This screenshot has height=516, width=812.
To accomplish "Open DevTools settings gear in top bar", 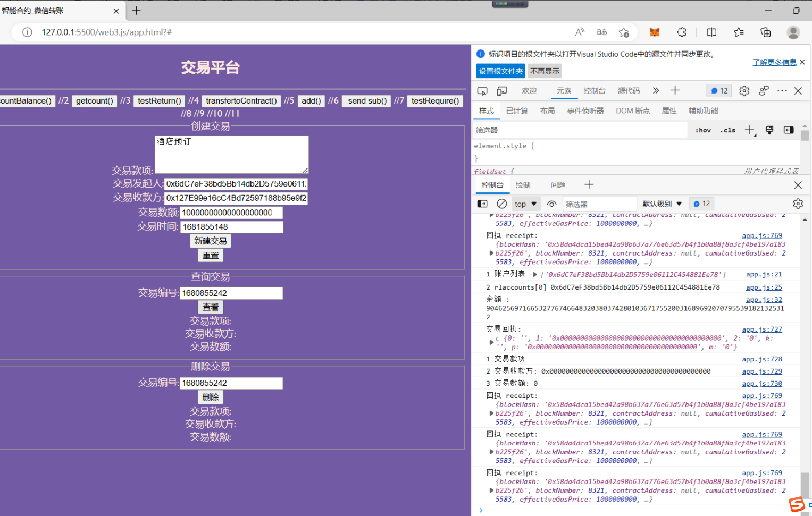I will (744, 91).
